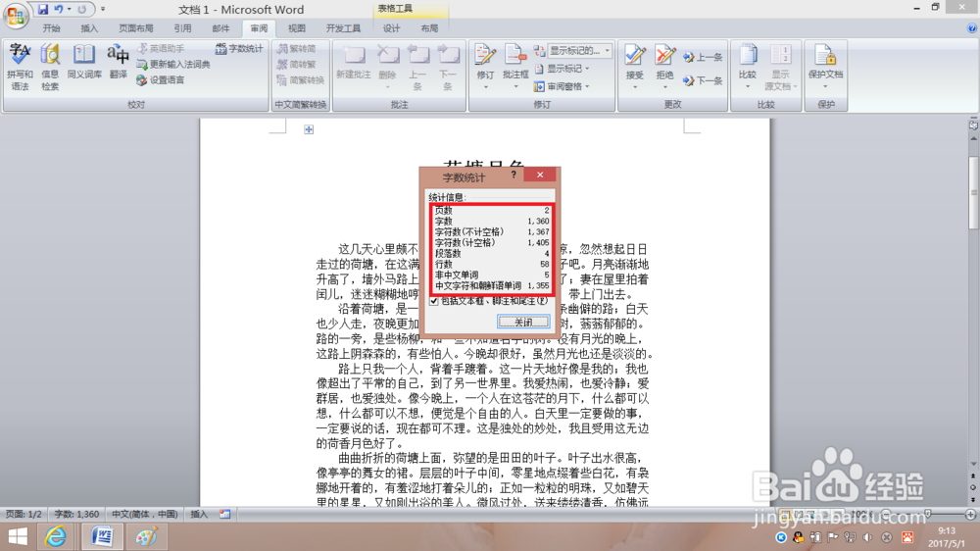
Task: Go to next change (下一条)
Action: 703,80
